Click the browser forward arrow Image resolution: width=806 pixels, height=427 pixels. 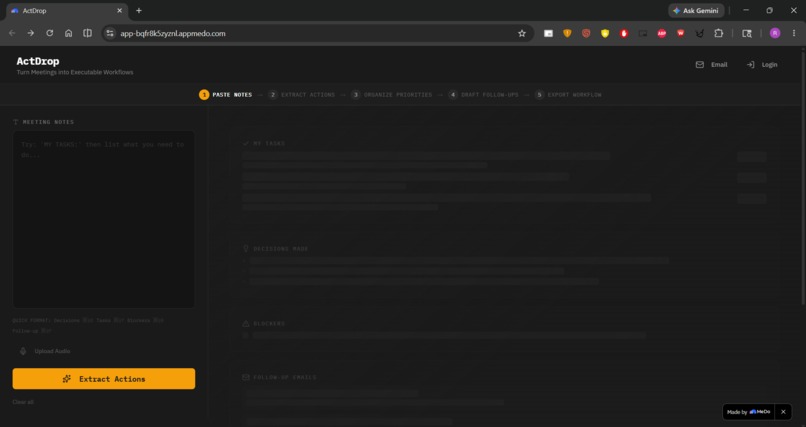coord(31,33)
